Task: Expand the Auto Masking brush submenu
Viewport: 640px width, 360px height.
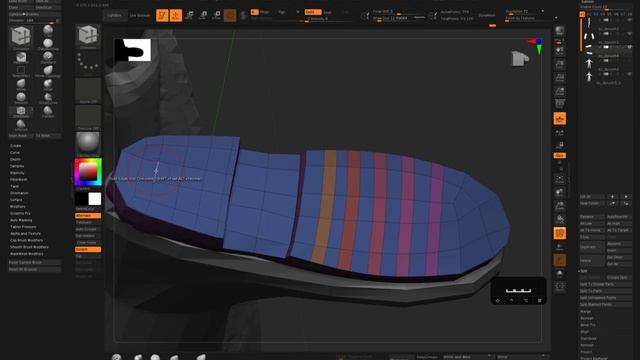Action: tap(21, 220)
